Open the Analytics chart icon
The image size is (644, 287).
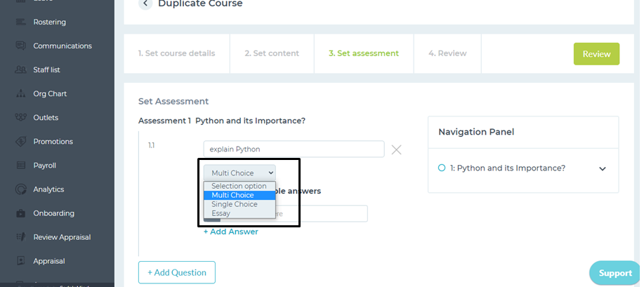(x=20, y=189)
